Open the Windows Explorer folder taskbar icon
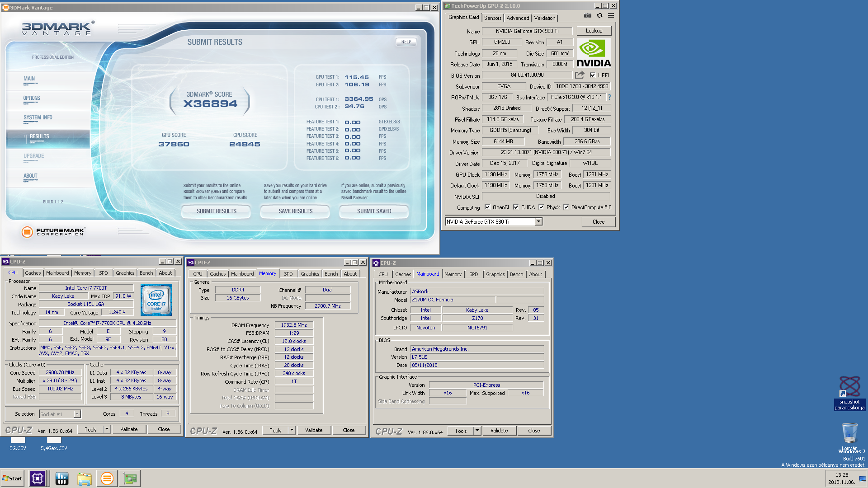868x488 pixels. pyautogui.click(x=84, y=478)
